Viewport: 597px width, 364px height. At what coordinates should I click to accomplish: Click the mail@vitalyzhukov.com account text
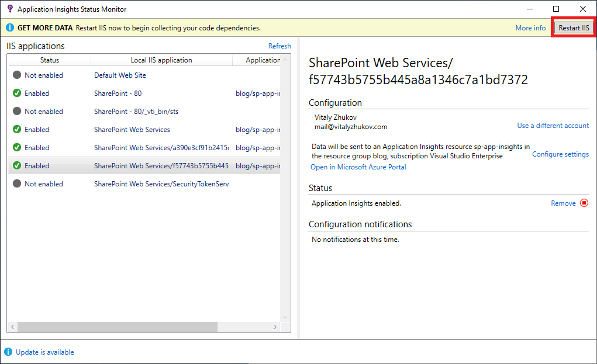(351, 127)
